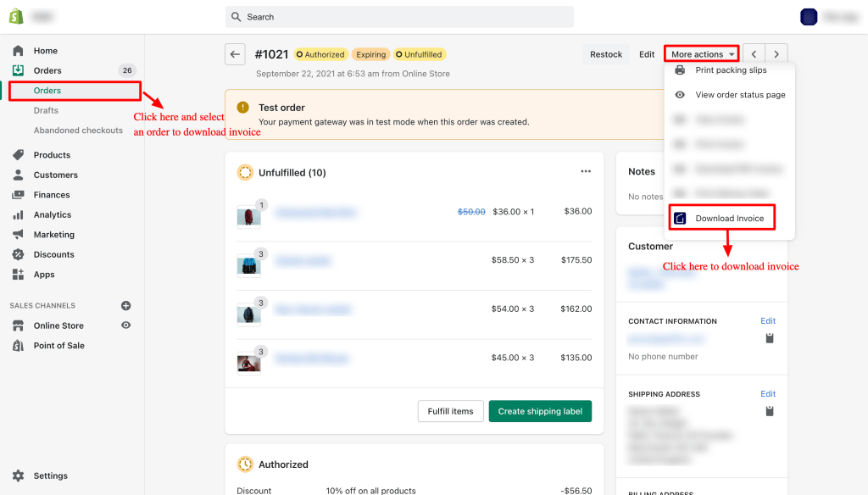Open Apps in the sidebar

coord(44,275)
